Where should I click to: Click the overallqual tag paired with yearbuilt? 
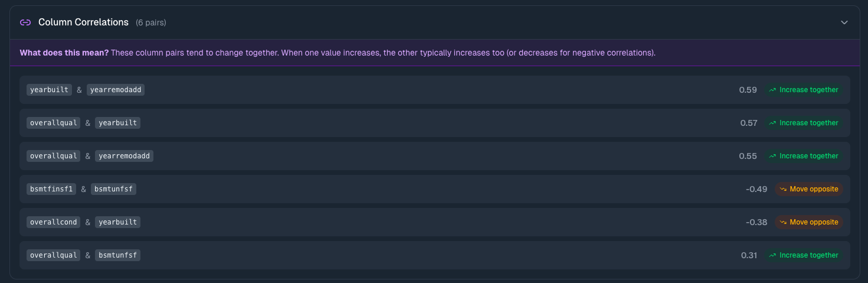point(54,123)
